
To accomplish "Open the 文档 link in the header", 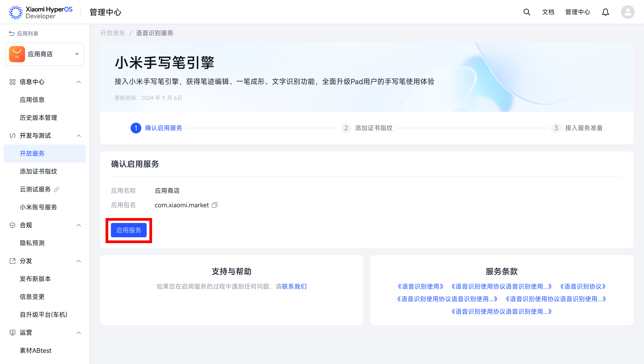I will (x=548, y=12).
